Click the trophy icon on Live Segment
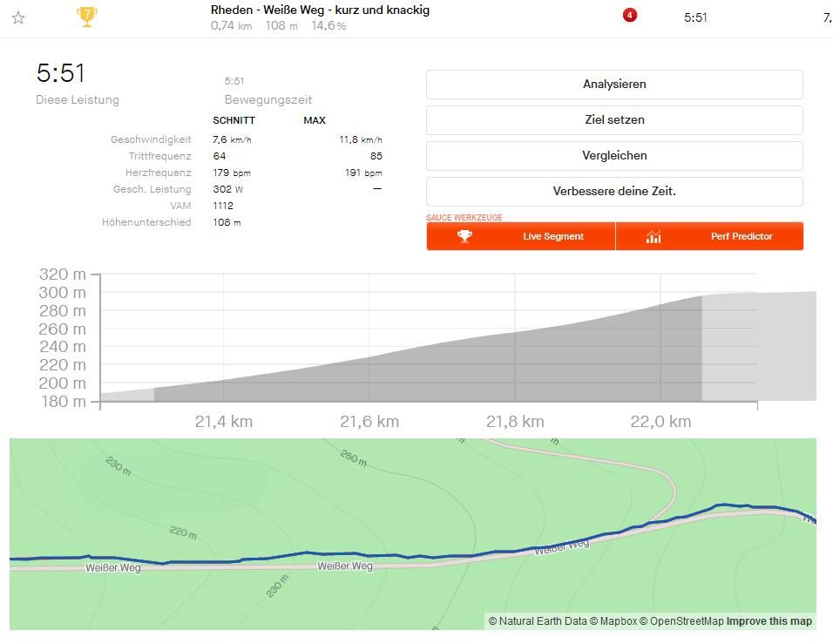The width and height of the screenshot is (833, 644). [465, 236]
